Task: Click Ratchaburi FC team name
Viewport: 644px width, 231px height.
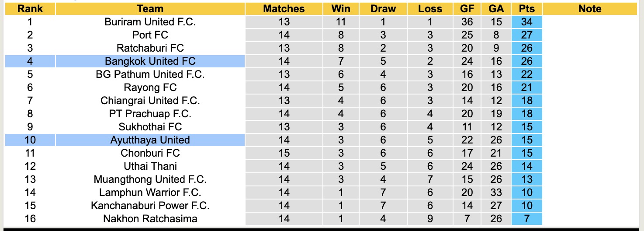Action: click(150, 48)
